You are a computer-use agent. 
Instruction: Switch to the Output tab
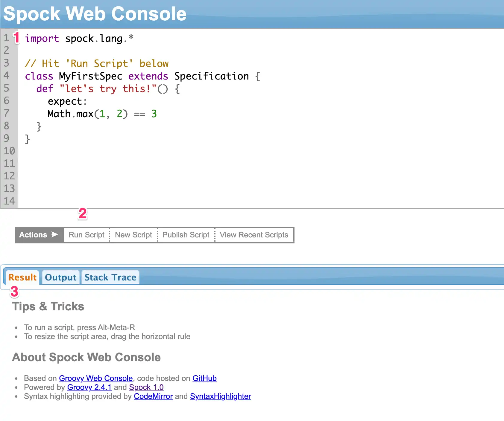(x=60, y=277)
